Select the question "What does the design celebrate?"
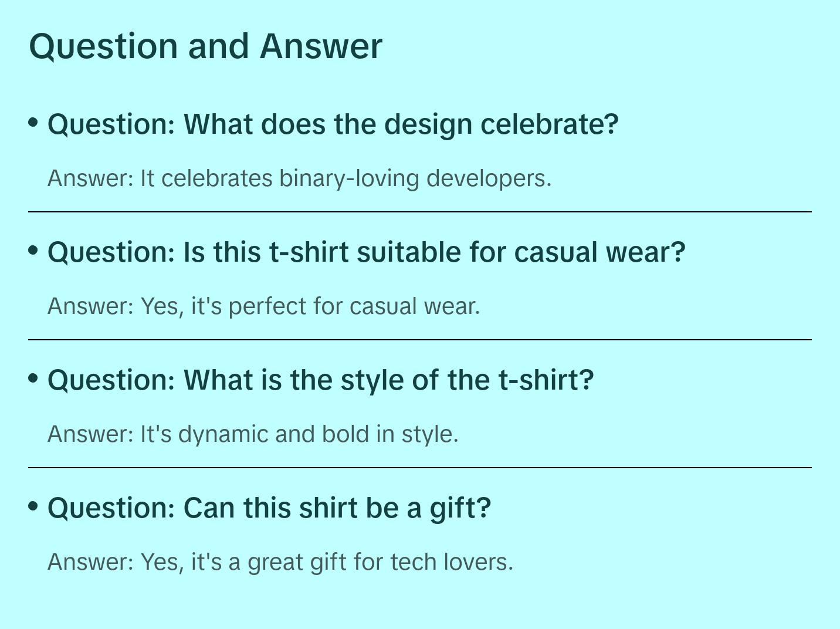Image resolution: width=840 pixels, height=629 pixels. [x=333, y=124]
